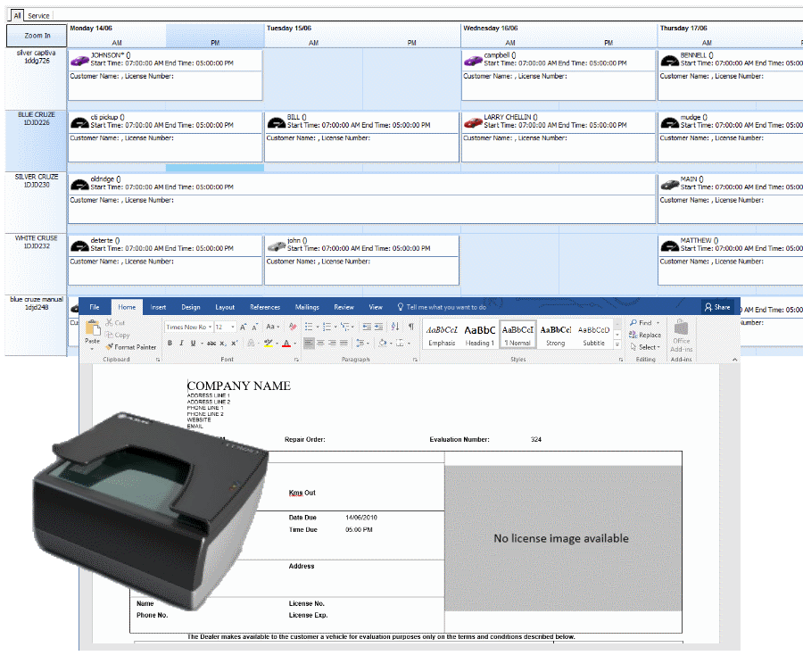The height and width of the screenshot is (672, 803).
Task: Click the red car icon for LARRY CHELLIN
Action: tap(473, 121)
